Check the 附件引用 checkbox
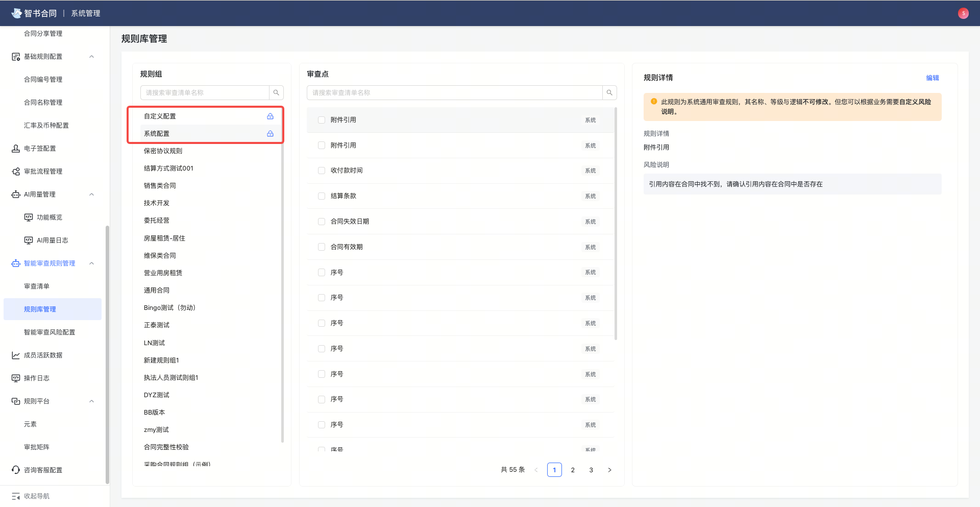980x507 pixels. 321,119
